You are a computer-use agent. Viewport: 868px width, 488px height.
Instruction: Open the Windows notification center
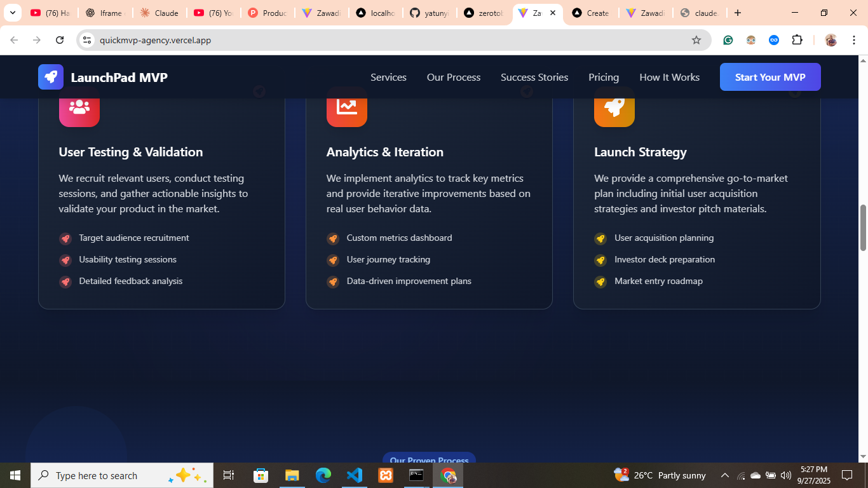coord(847,475)
